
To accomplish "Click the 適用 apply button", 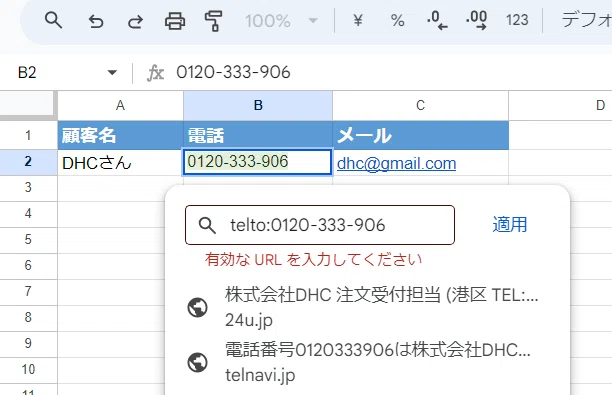I will pyautogui.click(x=509, y=225).
